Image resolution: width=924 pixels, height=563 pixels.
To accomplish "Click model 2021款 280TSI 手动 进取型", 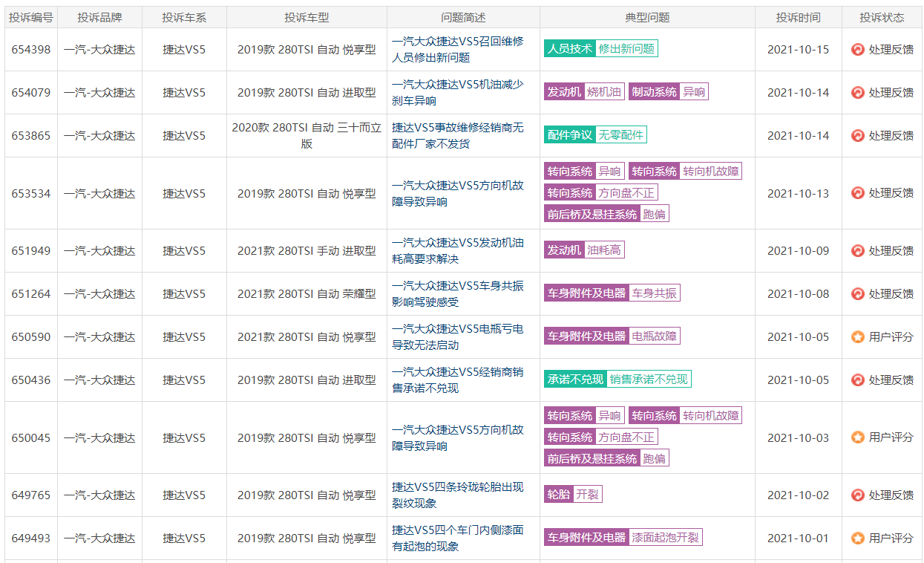I will coord(307,251).
